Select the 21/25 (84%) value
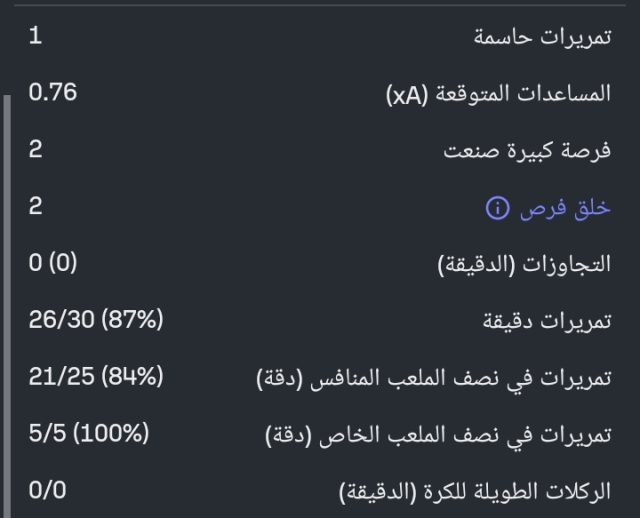The image size is (640, 518). 96,377
